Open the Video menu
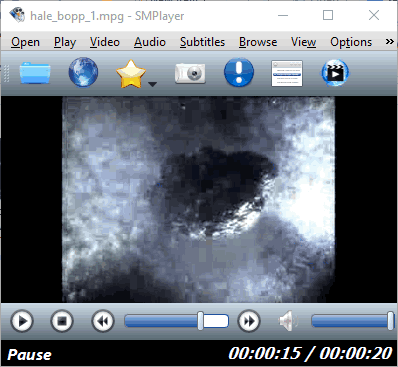The height and width of the screenshot is (367, 398). [x=105, y=42]
